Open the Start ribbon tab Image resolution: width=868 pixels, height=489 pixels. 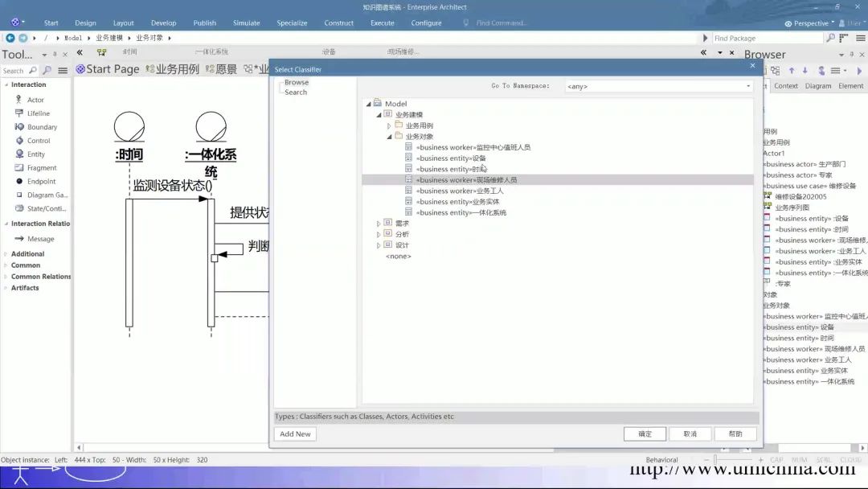pos(51,23)
